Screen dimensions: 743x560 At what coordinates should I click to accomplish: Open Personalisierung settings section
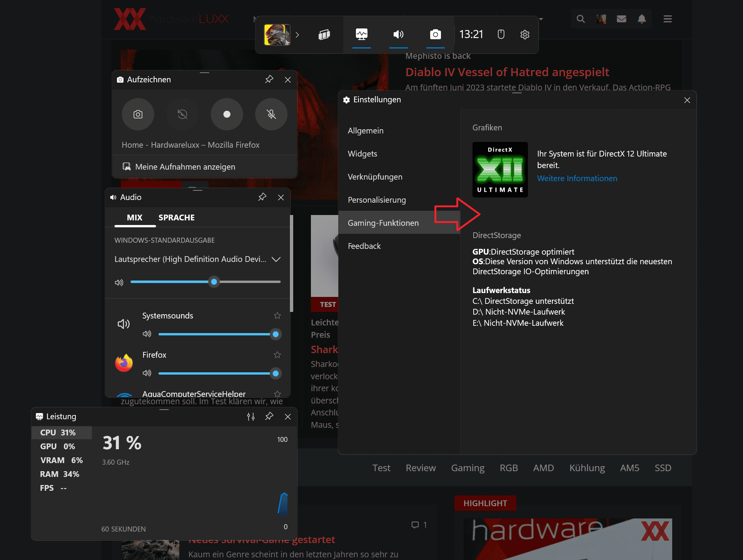click(399, 200)
